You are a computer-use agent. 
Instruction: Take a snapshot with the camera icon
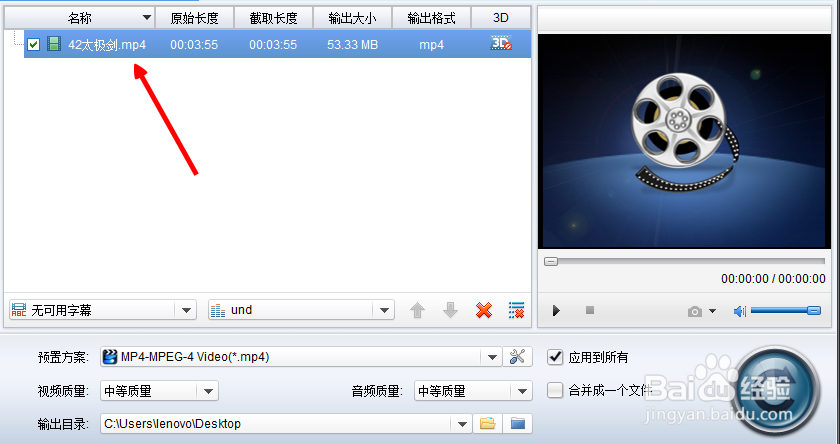pyautogui.click(x=695, y=311)
